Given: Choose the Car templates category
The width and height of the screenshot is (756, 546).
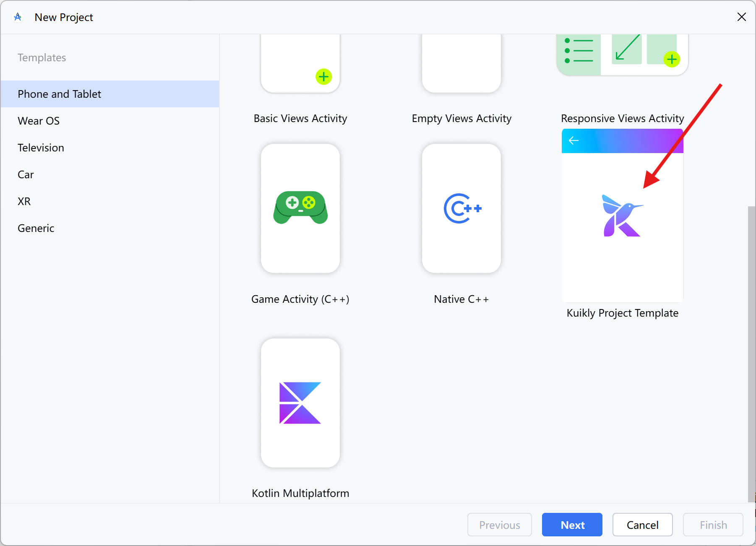Looking at the screenshot, I should pyautogui.click(x=110, y=174).
